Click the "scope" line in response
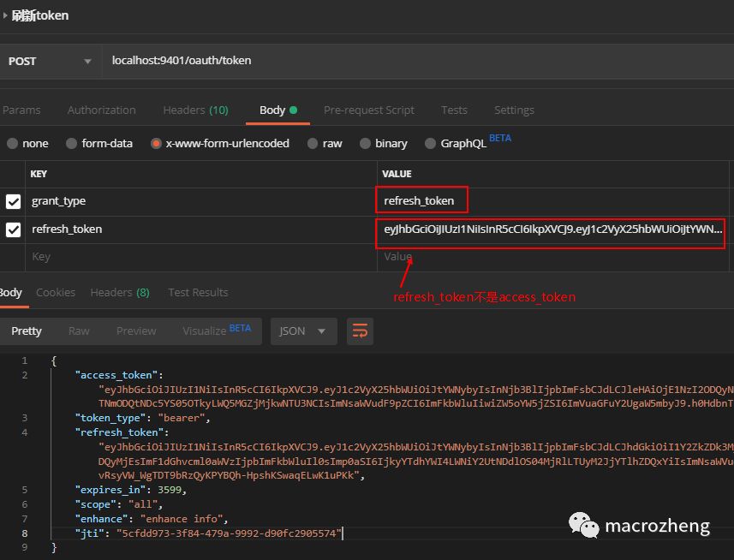This screenshot has height=560, width=734. click(119, 504)
